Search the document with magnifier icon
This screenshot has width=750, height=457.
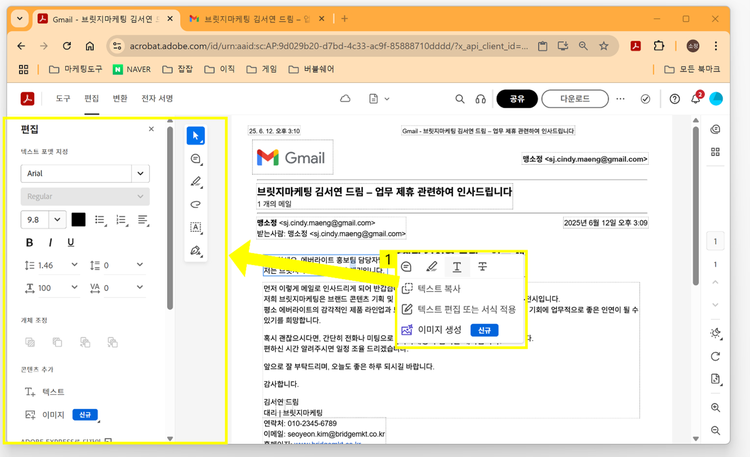point(460,99)
